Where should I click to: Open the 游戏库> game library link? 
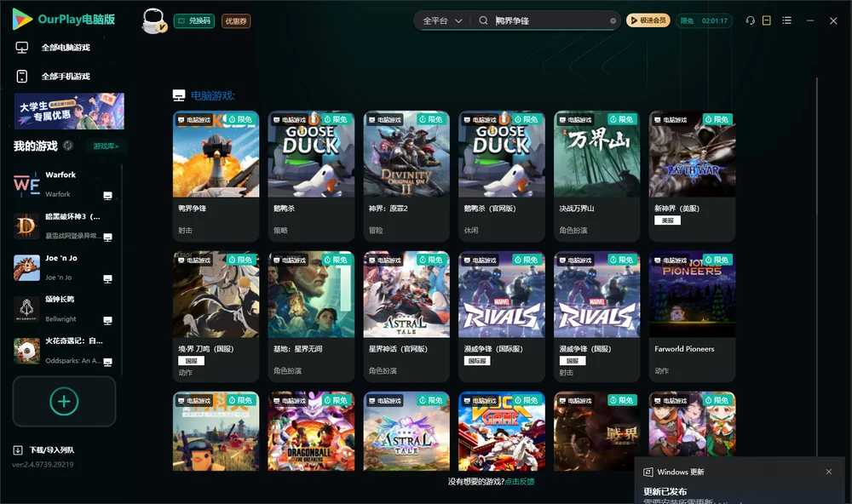point(106,146)
